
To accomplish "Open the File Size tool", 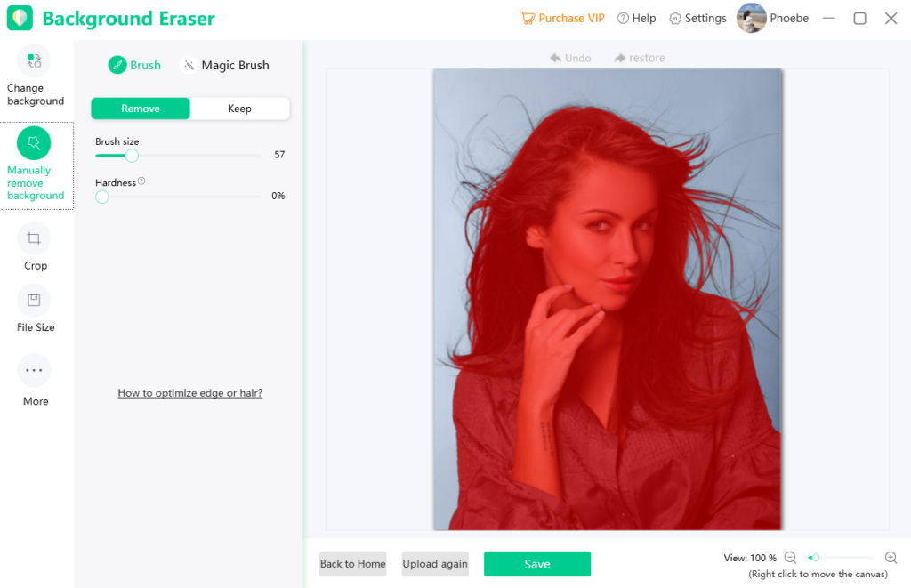I will pos(34,301).
